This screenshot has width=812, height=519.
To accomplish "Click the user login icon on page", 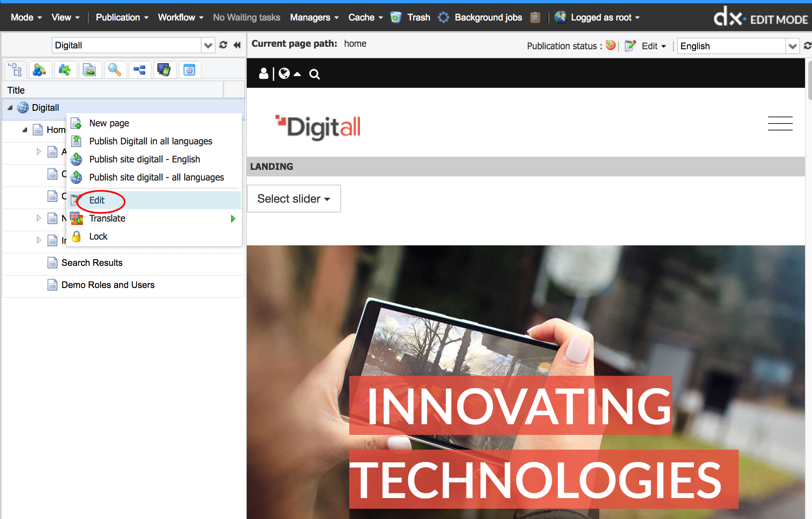I will tap(264, 73).
